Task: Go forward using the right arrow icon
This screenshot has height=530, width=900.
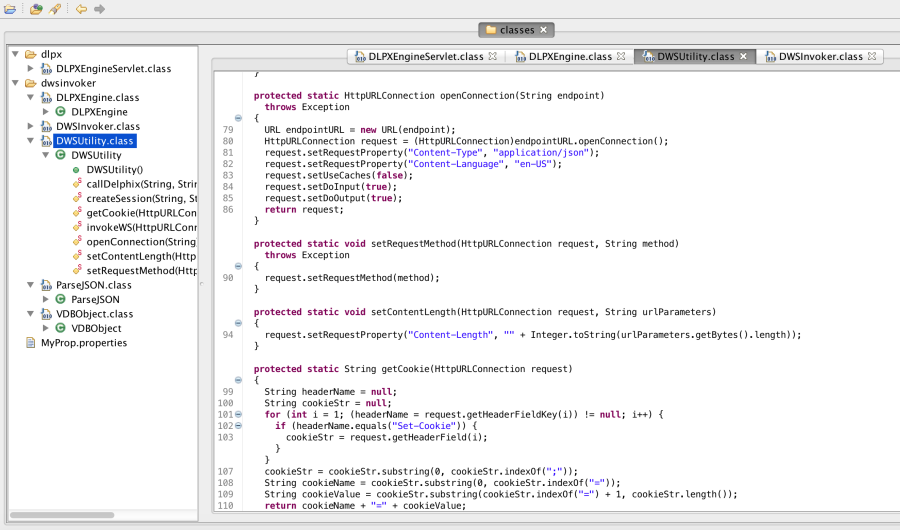Action: pyautogui.click(x=99, y=9)
